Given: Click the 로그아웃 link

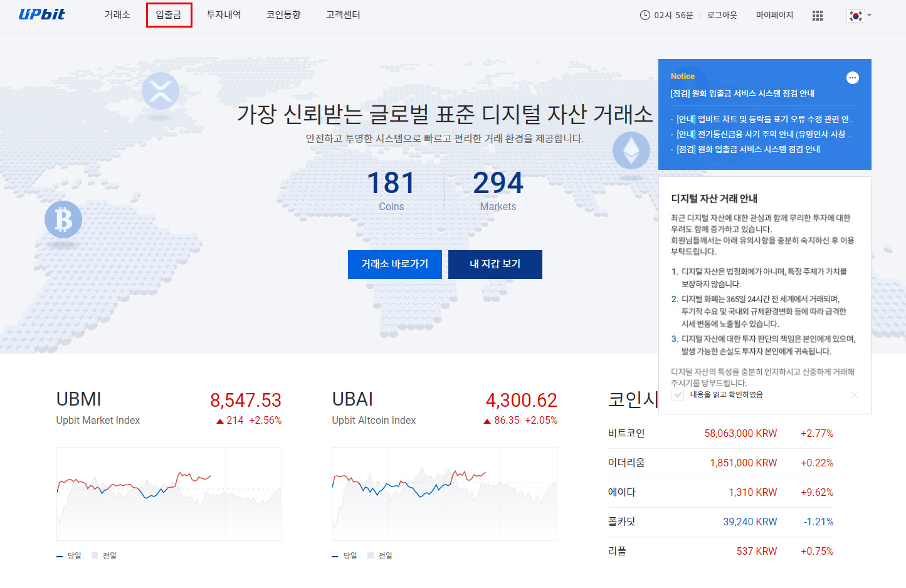Looking at the screenshot, I should [x=722, y=15].
